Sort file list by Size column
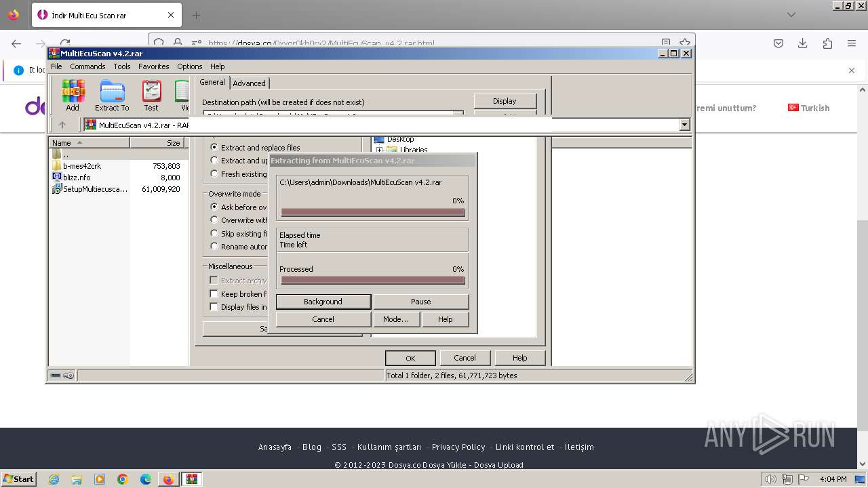Screen dimensions: 868x488 click(x=159, y=143)
